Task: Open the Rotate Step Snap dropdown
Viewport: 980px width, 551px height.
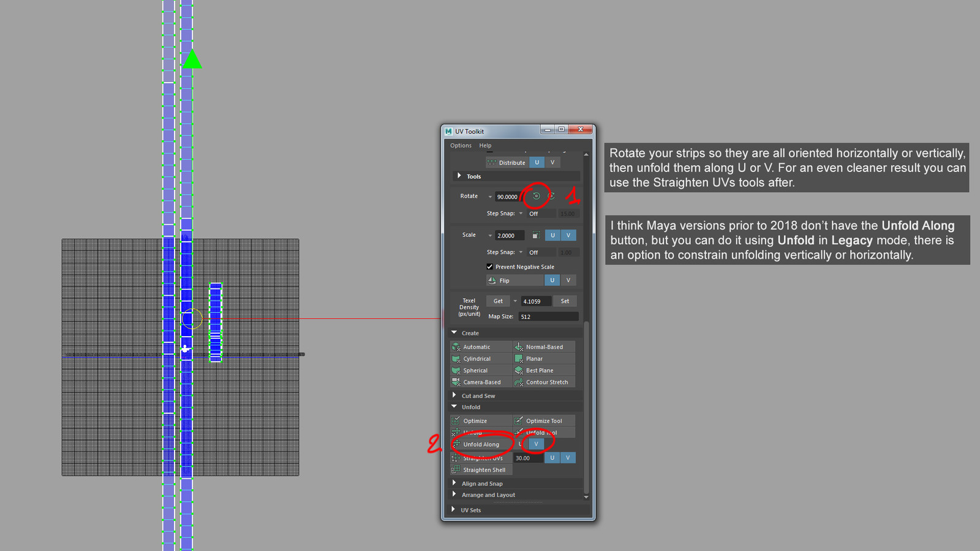Action: point(521,214)
